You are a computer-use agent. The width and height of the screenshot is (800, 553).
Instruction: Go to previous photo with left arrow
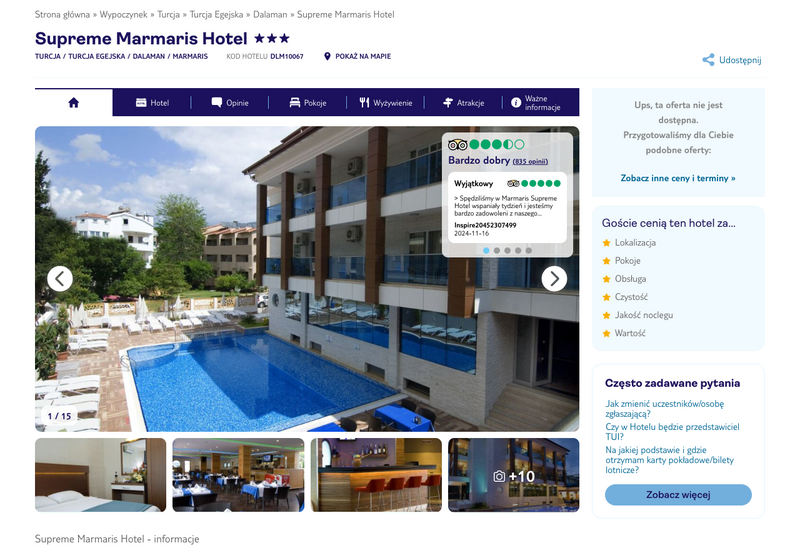(60, 279)
